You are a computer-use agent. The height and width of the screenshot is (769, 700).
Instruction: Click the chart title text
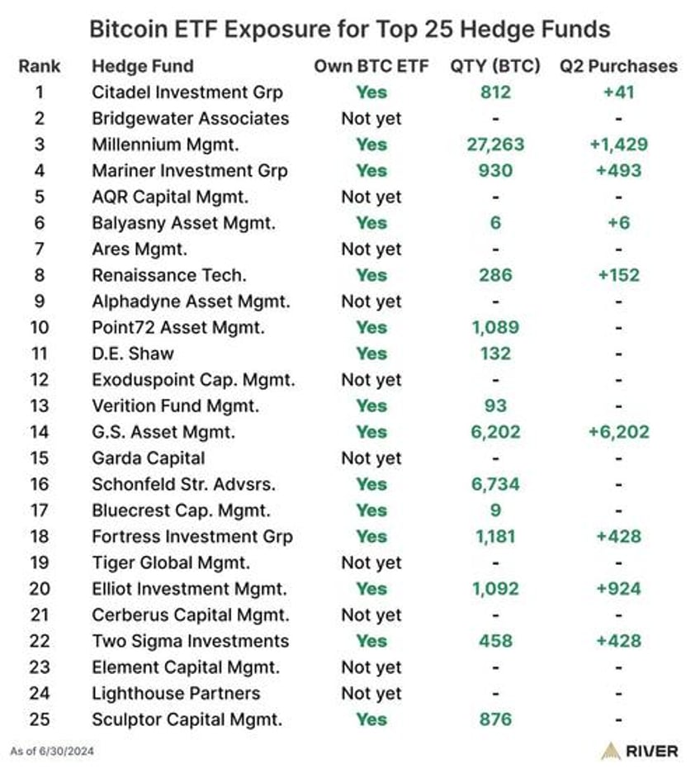coord(349,29)
